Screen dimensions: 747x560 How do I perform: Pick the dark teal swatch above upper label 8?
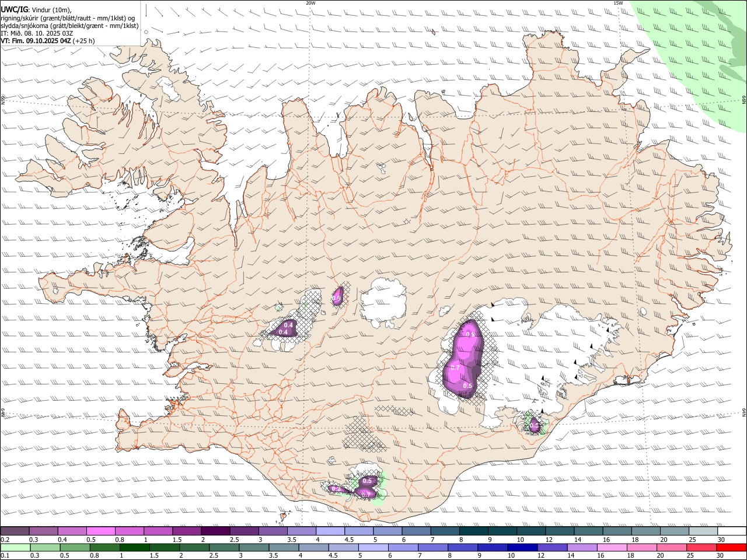(473, 531)
